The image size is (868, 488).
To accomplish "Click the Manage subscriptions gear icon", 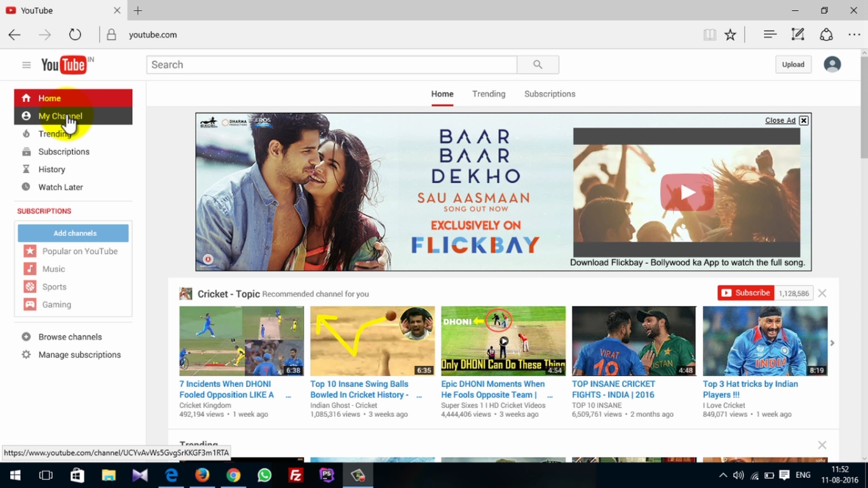I will pyautogui.click(x=26, y=355).
